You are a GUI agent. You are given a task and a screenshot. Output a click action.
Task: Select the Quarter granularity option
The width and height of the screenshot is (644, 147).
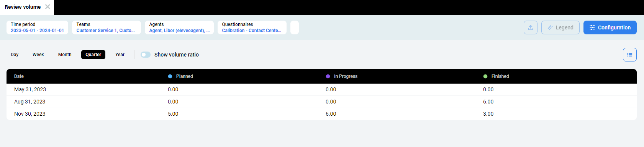[x=93, y=55]
